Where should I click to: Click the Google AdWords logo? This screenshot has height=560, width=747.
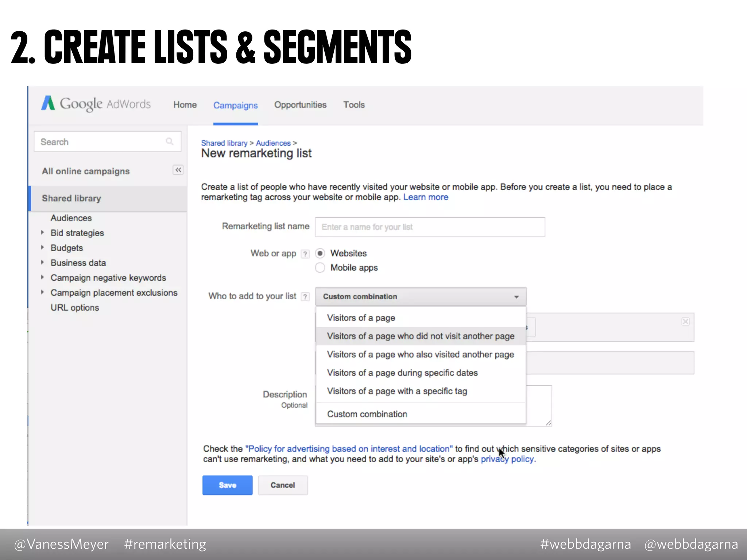96,104
